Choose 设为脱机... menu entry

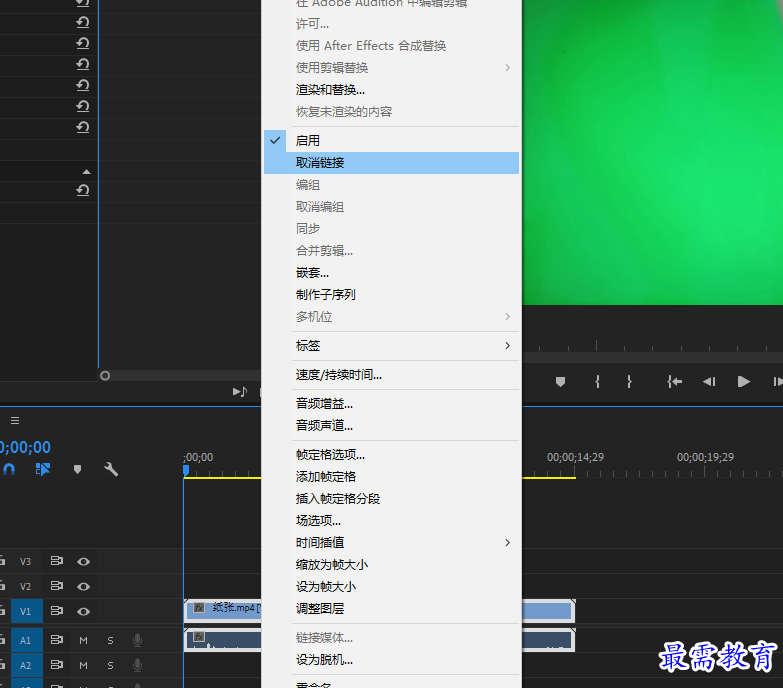[391, 660]
